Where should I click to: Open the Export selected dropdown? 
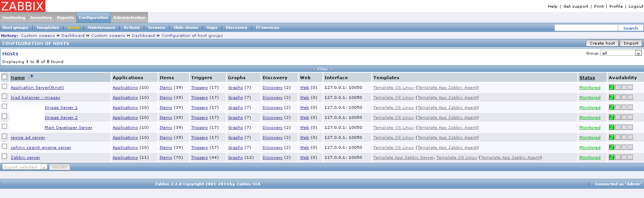tap(25, 167)
